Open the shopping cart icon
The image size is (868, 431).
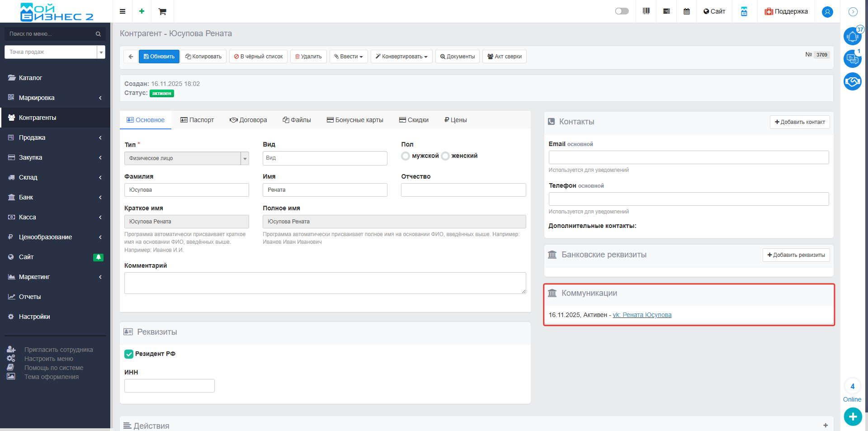point(162,11)
